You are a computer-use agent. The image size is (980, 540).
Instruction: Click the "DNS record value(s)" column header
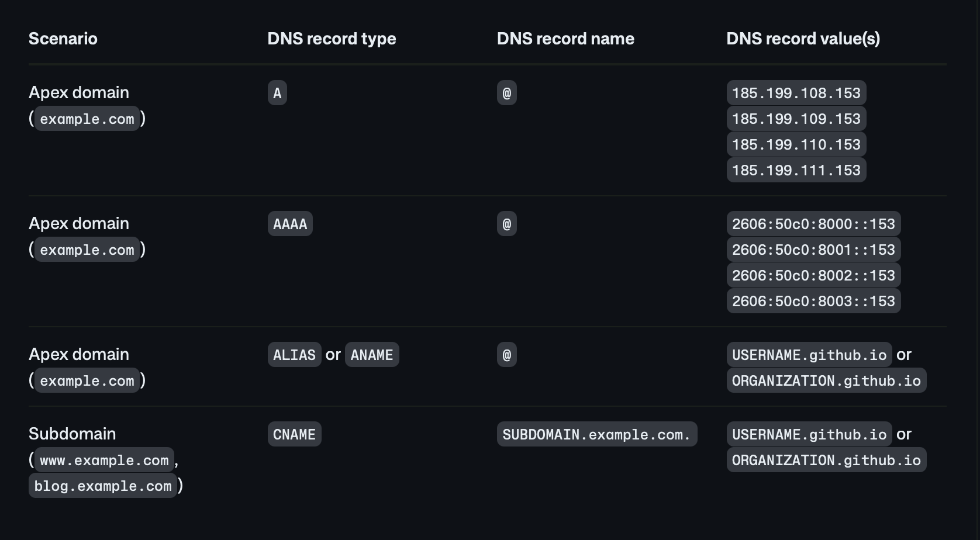803,39
